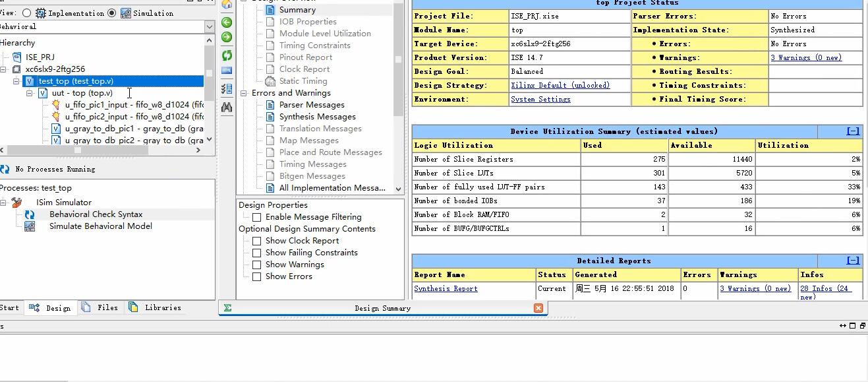
Task: Collapse the Device Utilization Summary table
Action: (x=853, y=131)
